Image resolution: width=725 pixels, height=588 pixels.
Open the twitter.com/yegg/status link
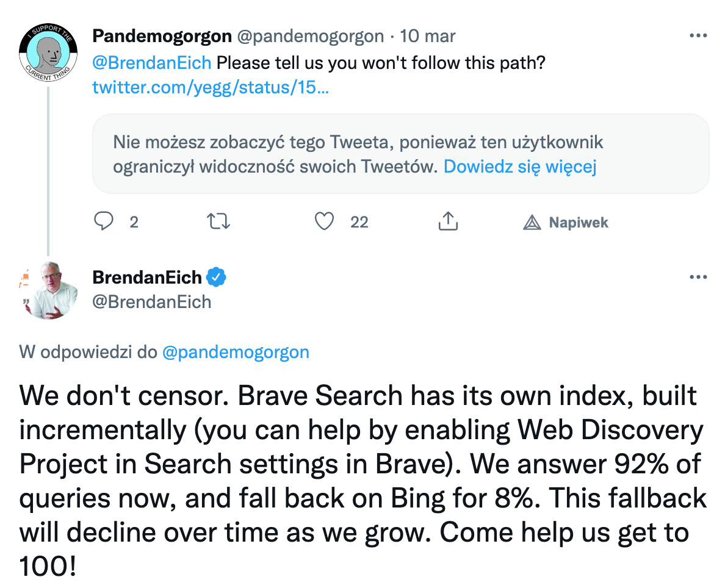[211, 87]
